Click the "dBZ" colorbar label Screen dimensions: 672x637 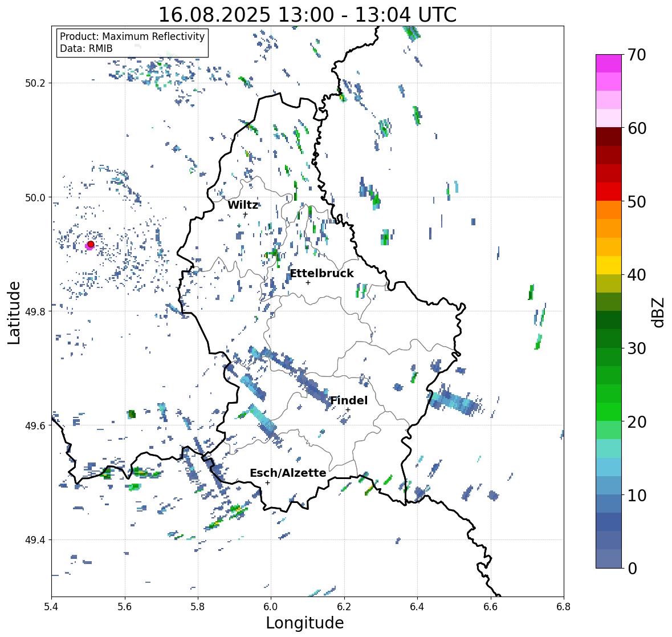click(x=659, y=312)
